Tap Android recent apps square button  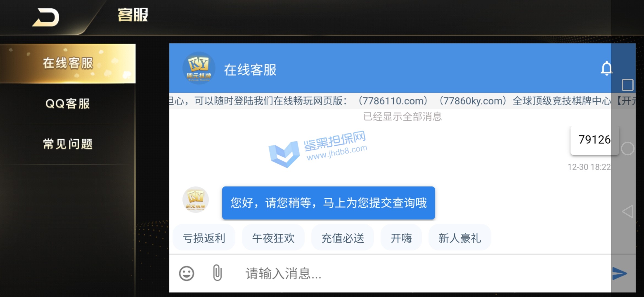tap(627, 85)
